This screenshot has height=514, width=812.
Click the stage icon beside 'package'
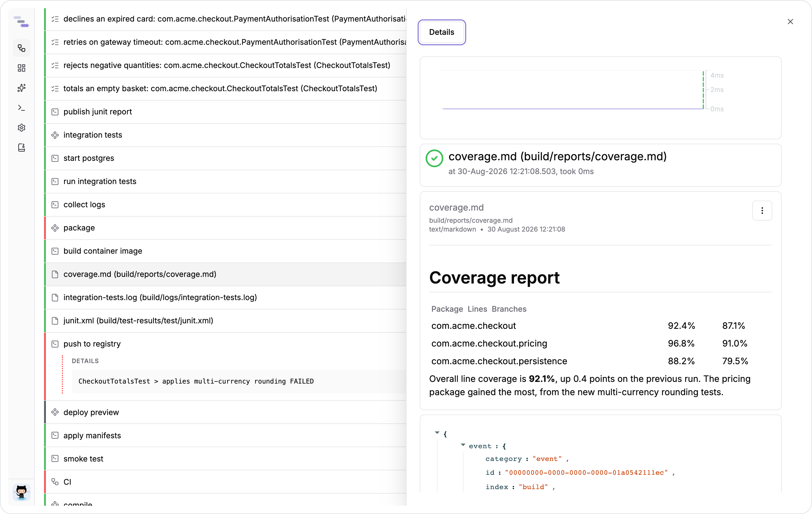pyautogui.click(x=55, y=228)
